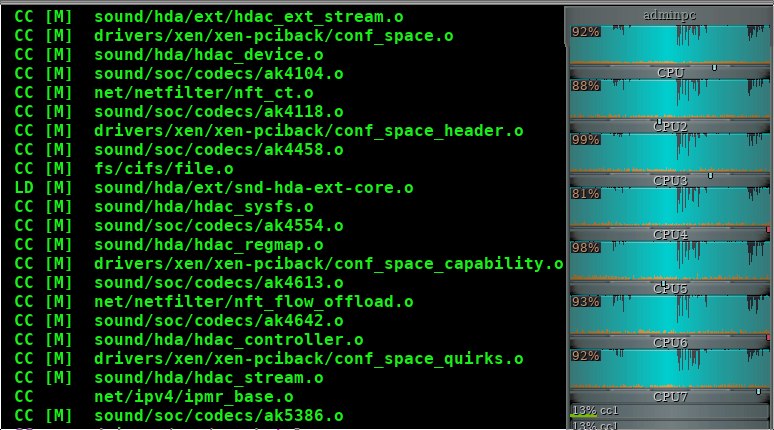Click the CPU panel slider knob
Image resolution: width=774 pixels, height=430 pixels.
pyautogui.click(x=714, y=68)
